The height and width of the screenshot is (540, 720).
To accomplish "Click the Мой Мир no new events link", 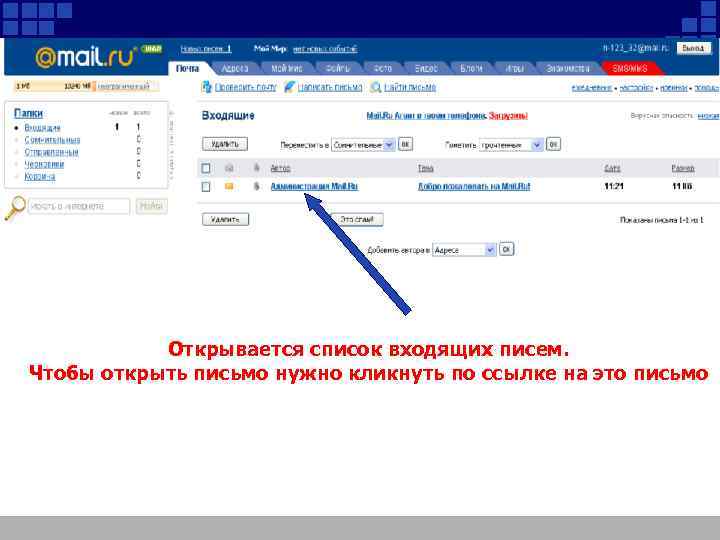I will 325,49.
